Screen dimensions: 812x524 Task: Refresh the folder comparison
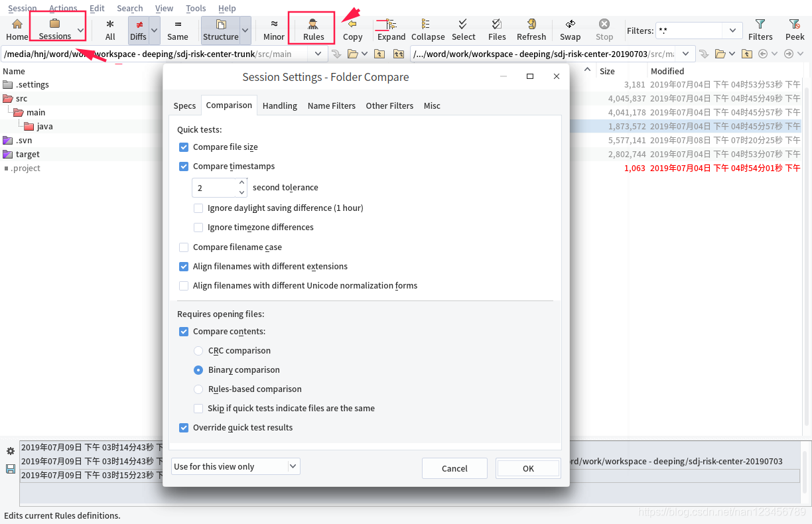pos(531,24)
